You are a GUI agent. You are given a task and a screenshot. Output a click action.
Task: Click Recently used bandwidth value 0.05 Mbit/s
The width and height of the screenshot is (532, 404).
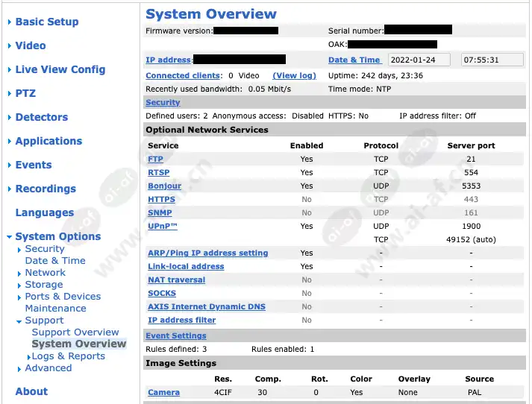[269, 89]
